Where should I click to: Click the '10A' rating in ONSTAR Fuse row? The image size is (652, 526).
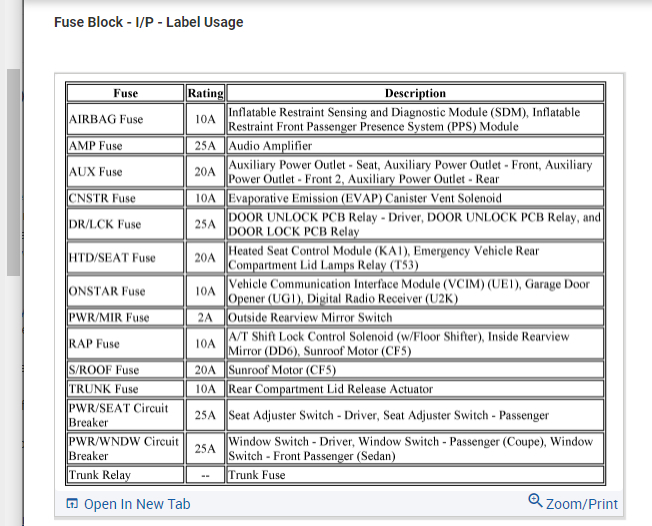pyautogui.click(x=205, y=291)
